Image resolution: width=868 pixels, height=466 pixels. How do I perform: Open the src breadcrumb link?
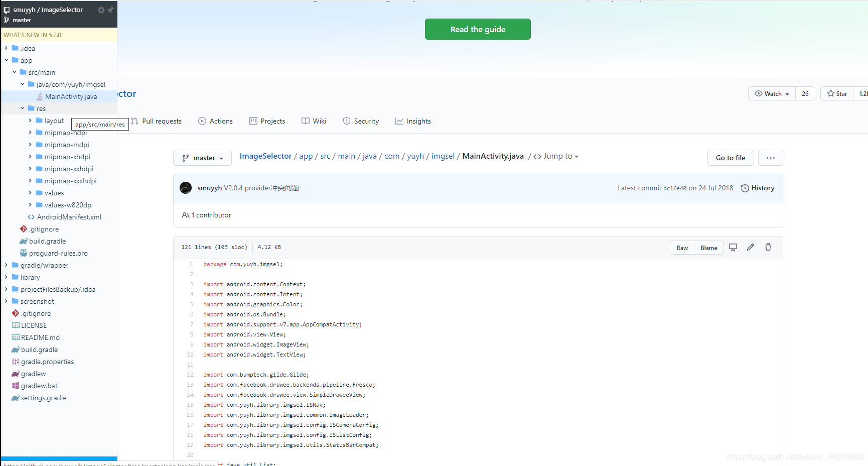point(325,156)
